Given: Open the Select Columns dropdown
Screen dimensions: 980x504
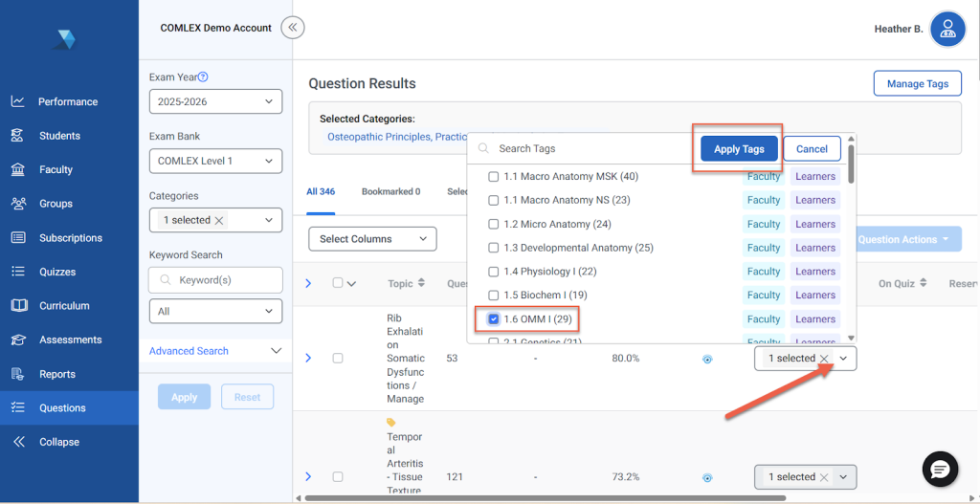Looking at the screenshot, I should point(372,239).
